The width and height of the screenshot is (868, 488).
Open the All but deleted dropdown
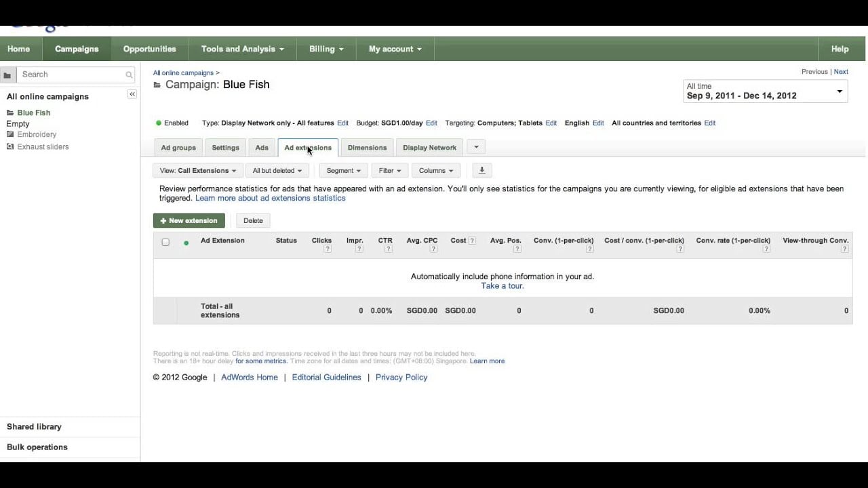(x=278, y=171)
